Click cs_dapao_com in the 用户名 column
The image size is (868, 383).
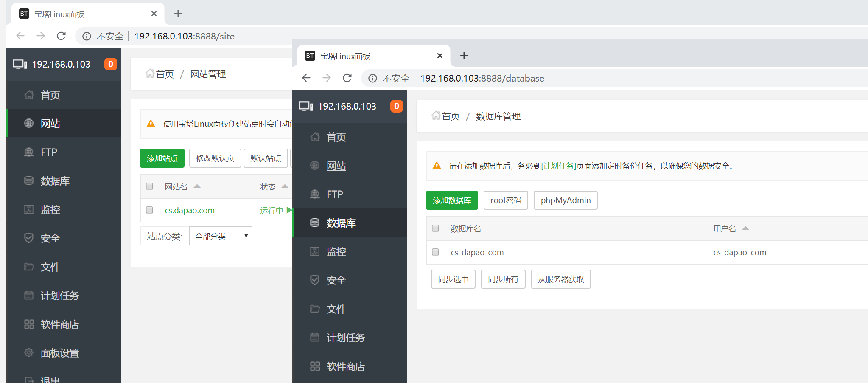(739, 252)
